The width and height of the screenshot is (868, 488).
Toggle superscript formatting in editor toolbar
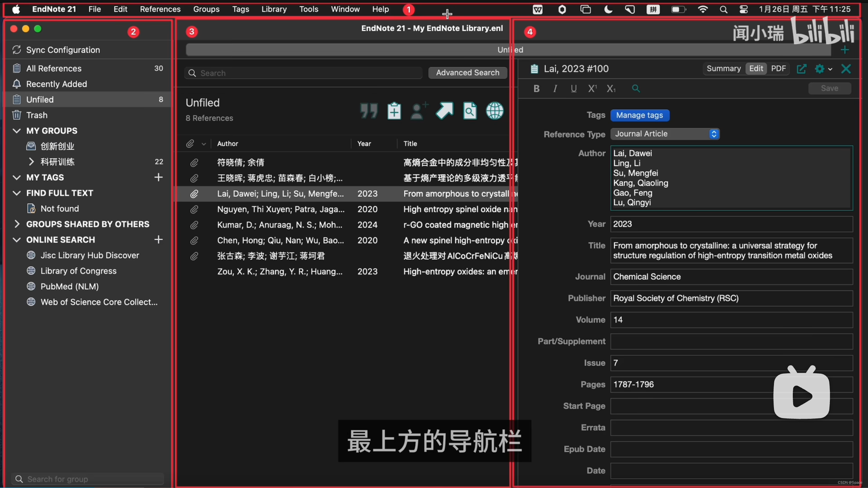click(x=592, y=89)
